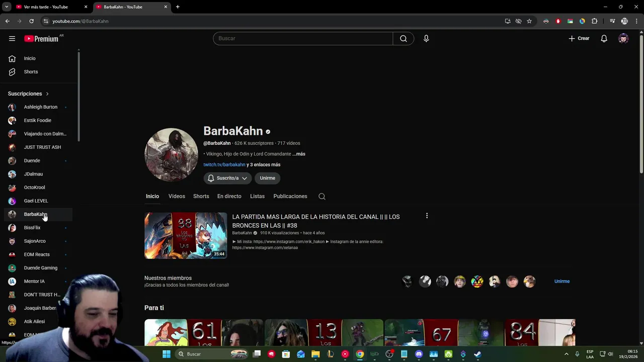Start voice search with microphone icon
This screenshot has height=362, width=644.
(x=426, y=39)
